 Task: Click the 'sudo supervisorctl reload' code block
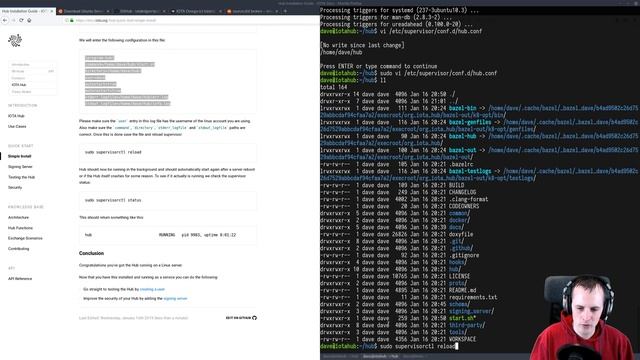pos(168,152)
